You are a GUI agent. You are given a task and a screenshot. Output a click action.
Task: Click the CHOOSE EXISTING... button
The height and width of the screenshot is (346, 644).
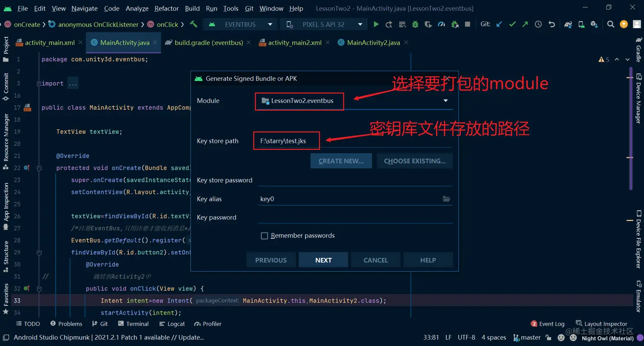[415, 161]
